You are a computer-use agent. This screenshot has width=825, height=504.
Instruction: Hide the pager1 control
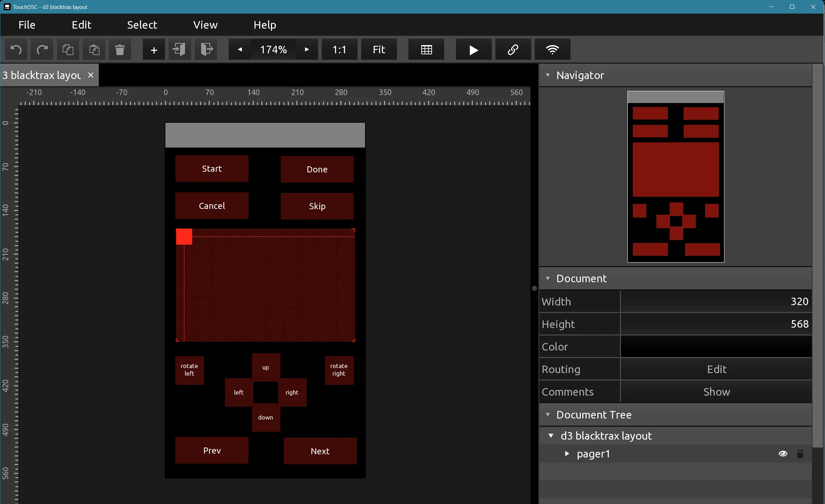point(782,454)
